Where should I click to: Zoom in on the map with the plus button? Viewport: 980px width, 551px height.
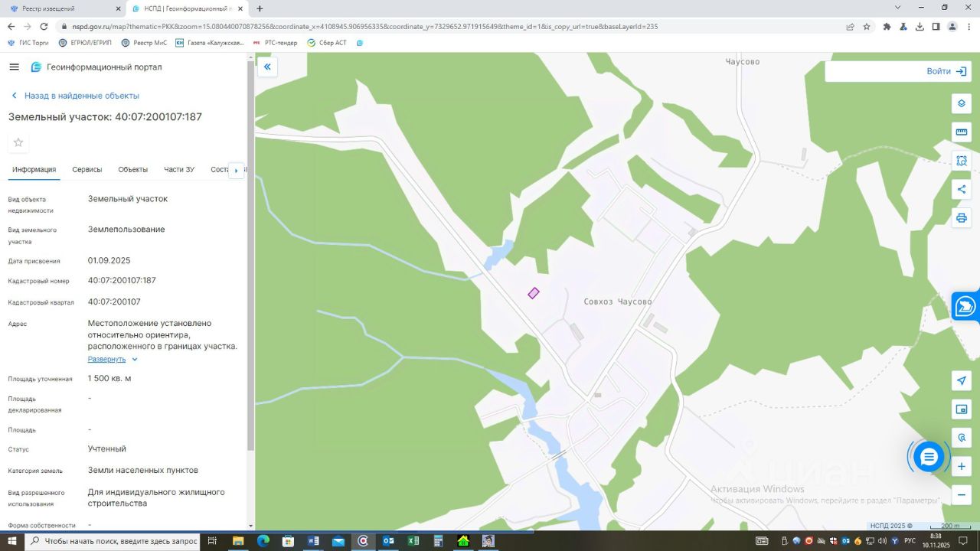962,467
